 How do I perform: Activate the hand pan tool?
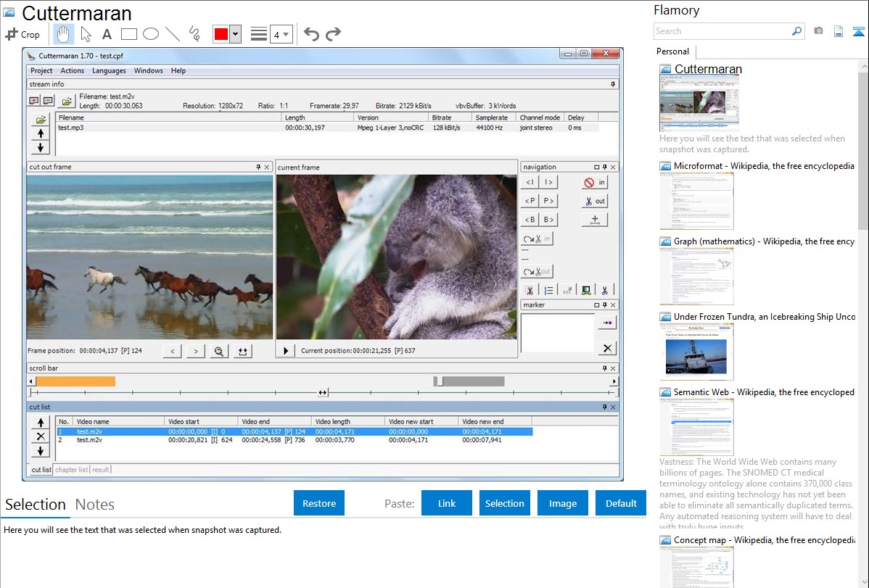pyautogui.click(x=63, y=34)
